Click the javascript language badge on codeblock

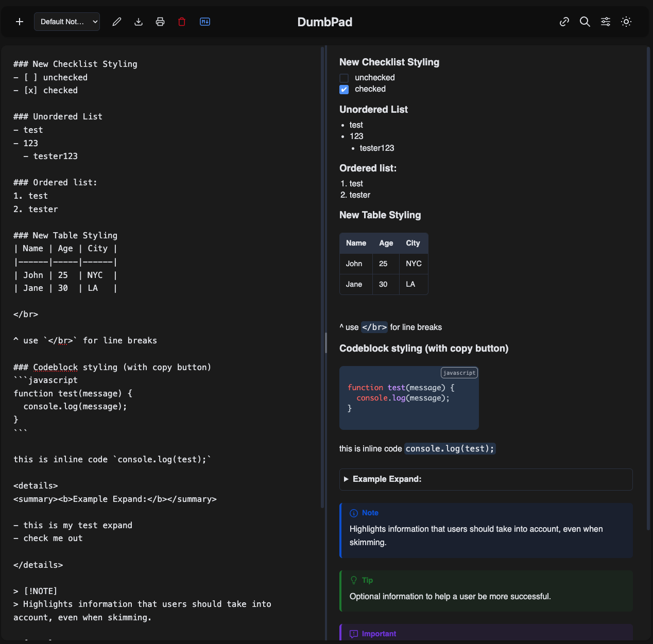[459, 373]
